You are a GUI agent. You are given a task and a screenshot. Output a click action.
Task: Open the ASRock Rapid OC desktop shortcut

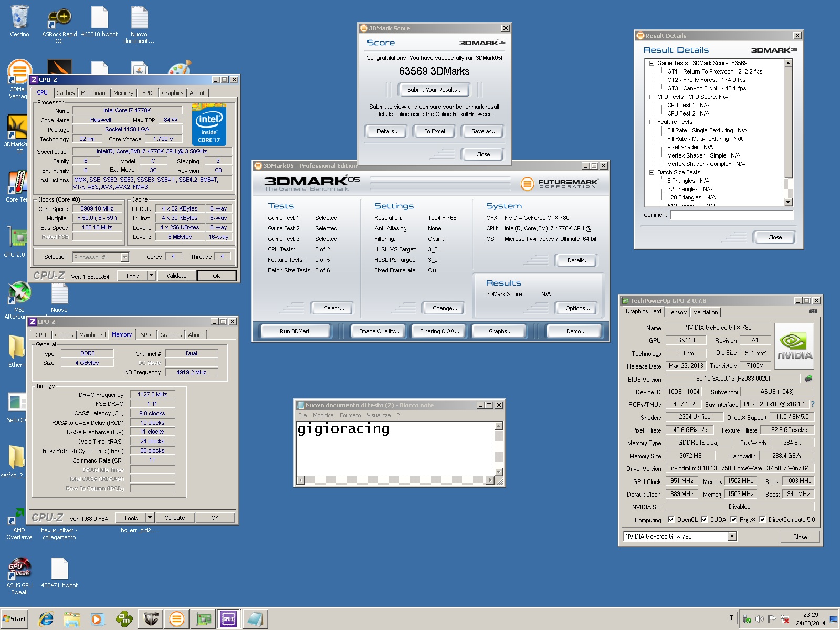(59, 19)
